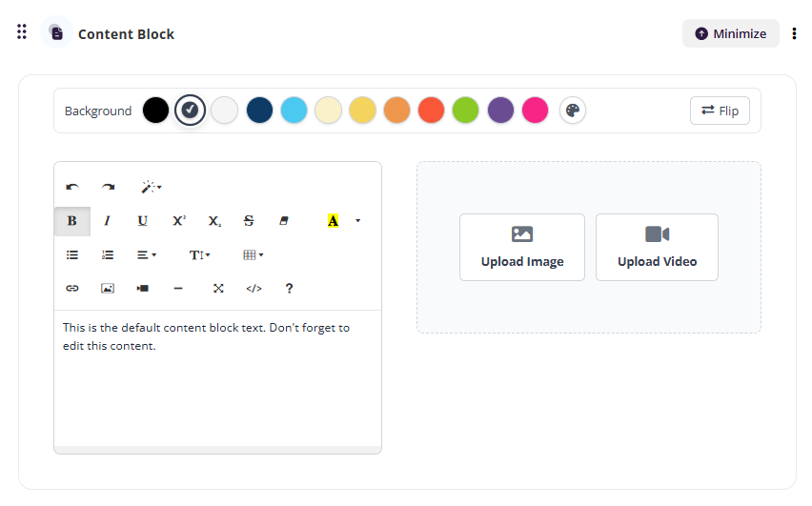Switch the editor to full screen mode
This screenshot has height=506, width=812.
click(x=218, y=288)
